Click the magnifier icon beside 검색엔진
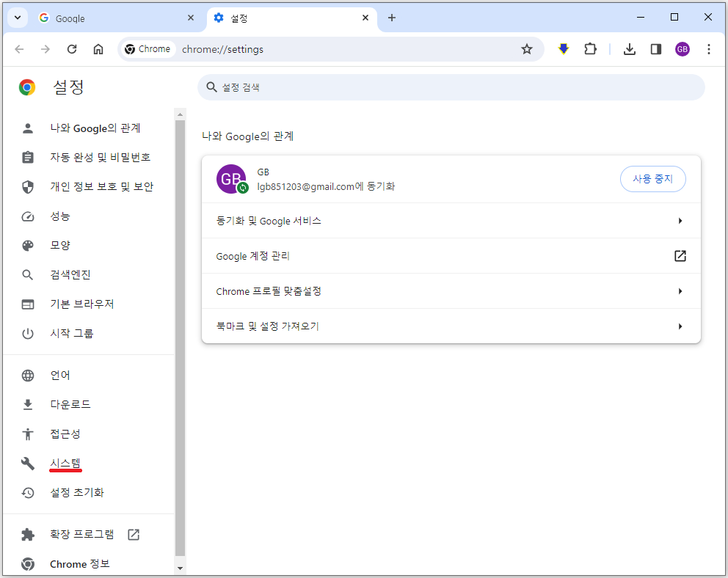This screenshot has height=578, width=728. pos(28,275)
